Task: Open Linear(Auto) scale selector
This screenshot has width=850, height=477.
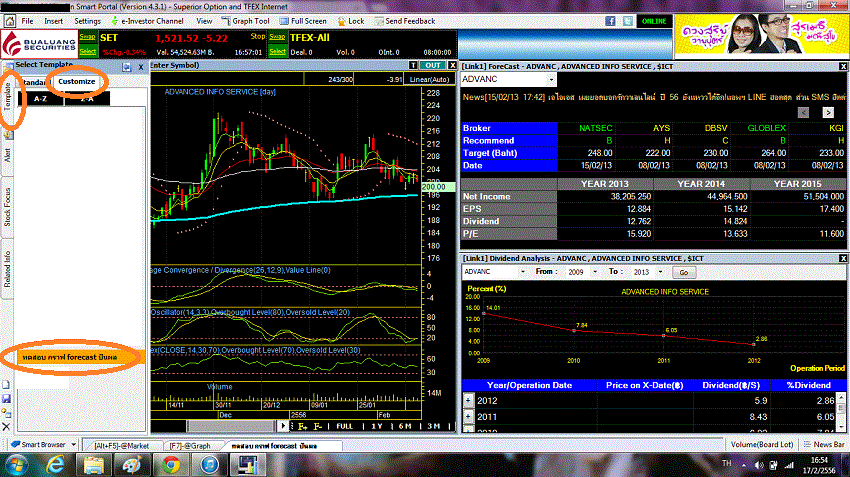Action: point(429,79)
